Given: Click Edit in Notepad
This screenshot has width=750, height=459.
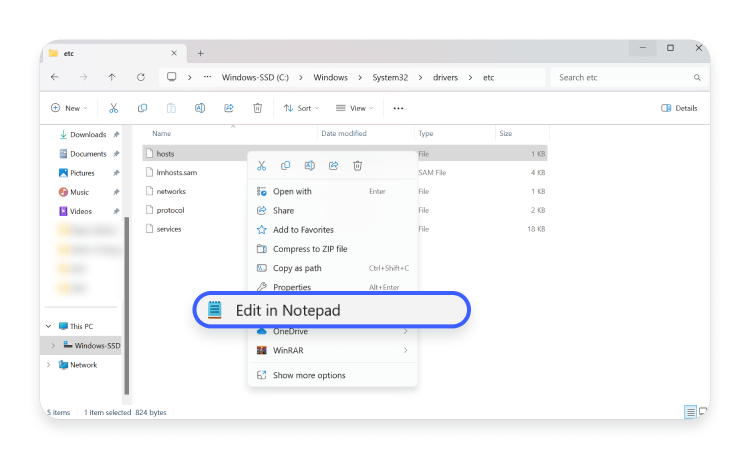Looking at the screenshot, I should pos(331,310).
